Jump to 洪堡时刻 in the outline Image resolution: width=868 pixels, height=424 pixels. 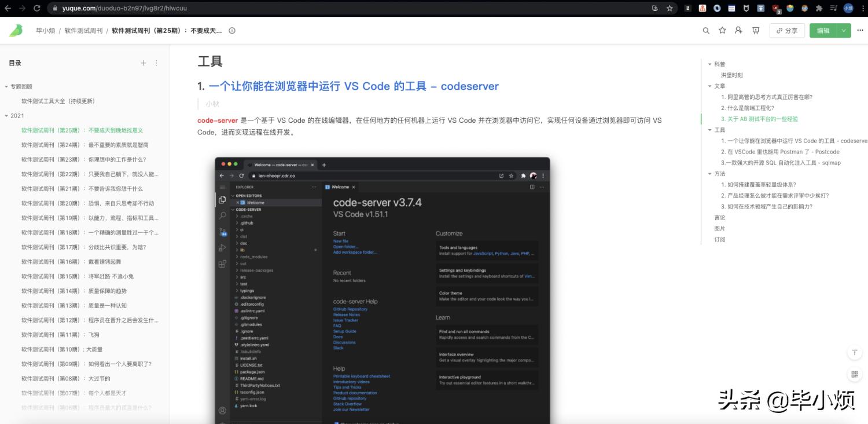(732, 75)
